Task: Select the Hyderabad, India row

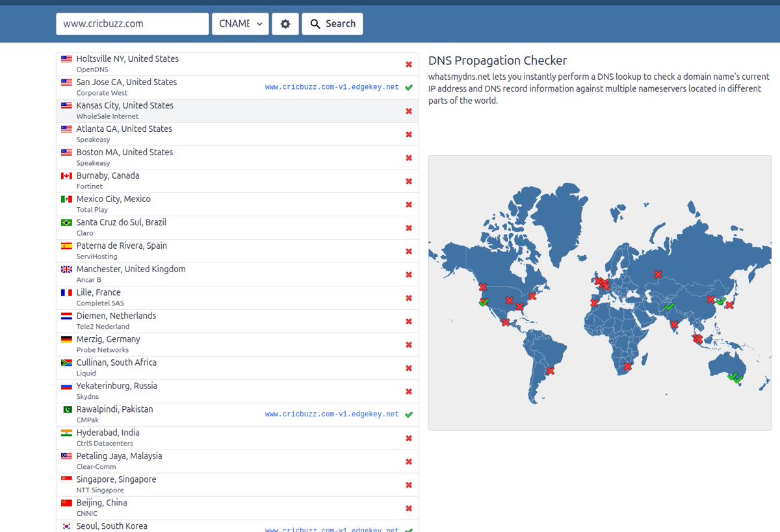Action: tap(237, 438)
